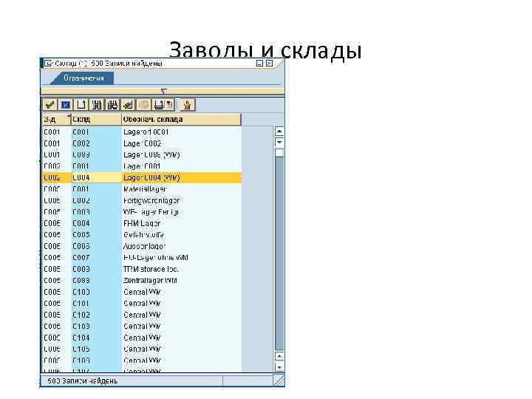The width and height of the screenshot is (532, 399).
Task: Select the Lager C002 row
Action: coord(141,143)
